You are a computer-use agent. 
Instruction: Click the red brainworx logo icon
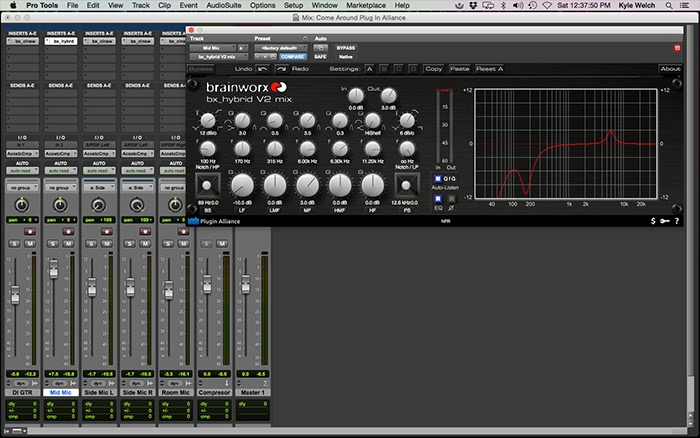click(279, 87)
